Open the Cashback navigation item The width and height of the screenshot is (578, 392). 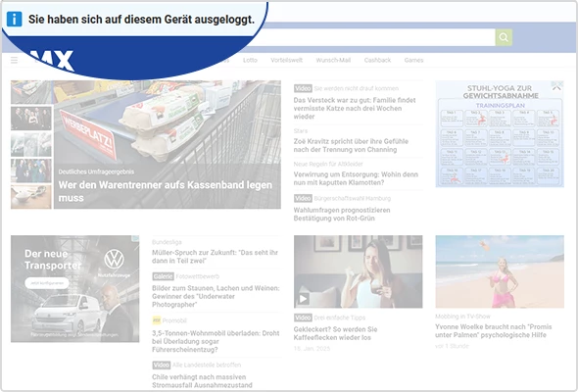(377, 60)
